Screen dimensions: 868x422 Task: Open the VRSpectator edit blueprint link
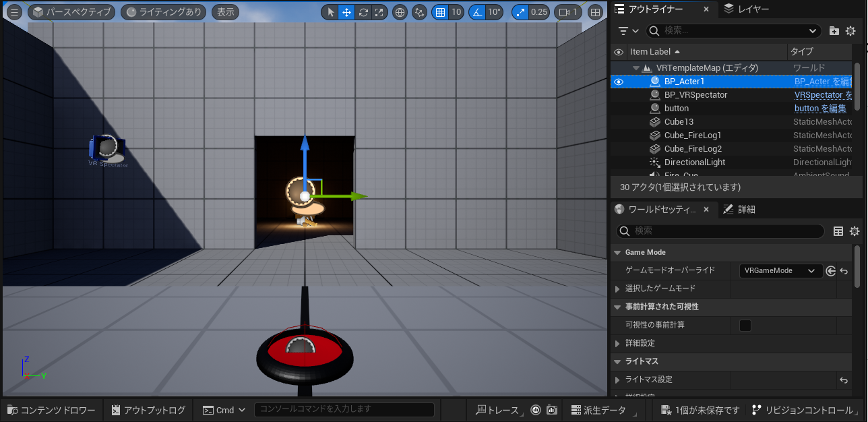tap(823, 95)
